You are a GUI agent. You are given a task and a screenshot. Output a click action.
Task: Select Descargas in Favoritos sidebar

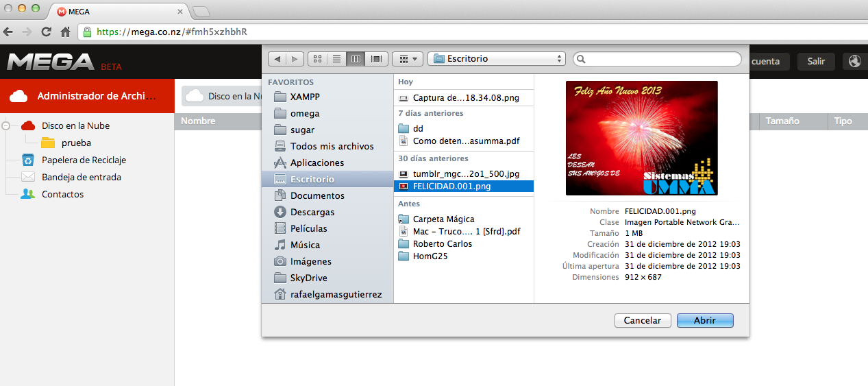312,212
